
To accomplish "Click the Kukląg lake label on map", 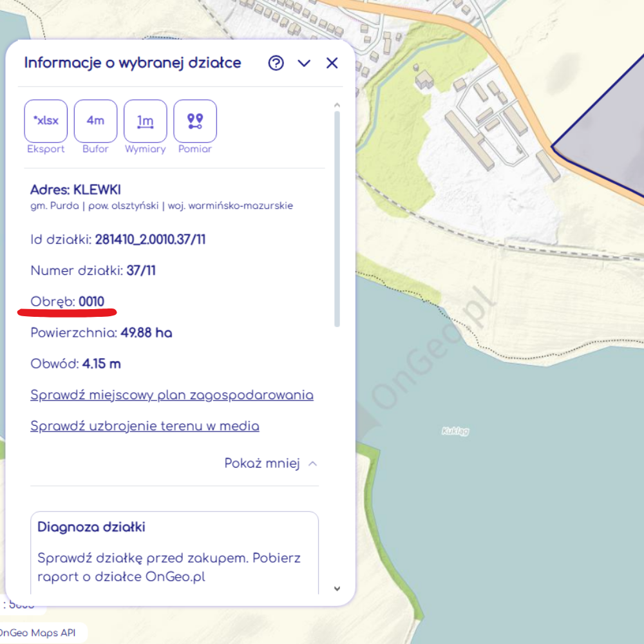I will pyautogui.click(x=455, y=431).
